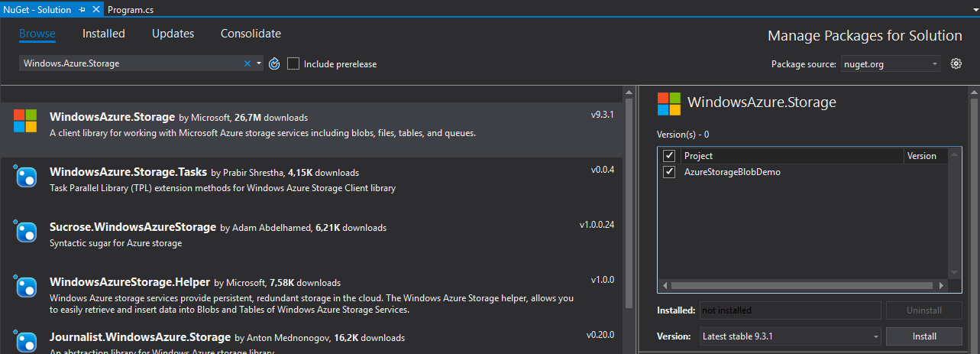Click the v0.0.4 version label
Screen dimensions: 980x354
click(602, 170)
